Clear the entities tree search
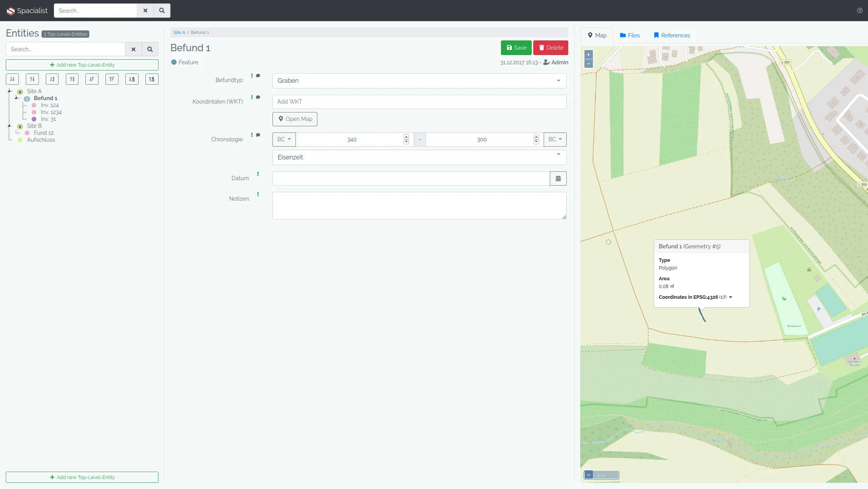Viewport: 868px width, 489px height. click(134, 49)
